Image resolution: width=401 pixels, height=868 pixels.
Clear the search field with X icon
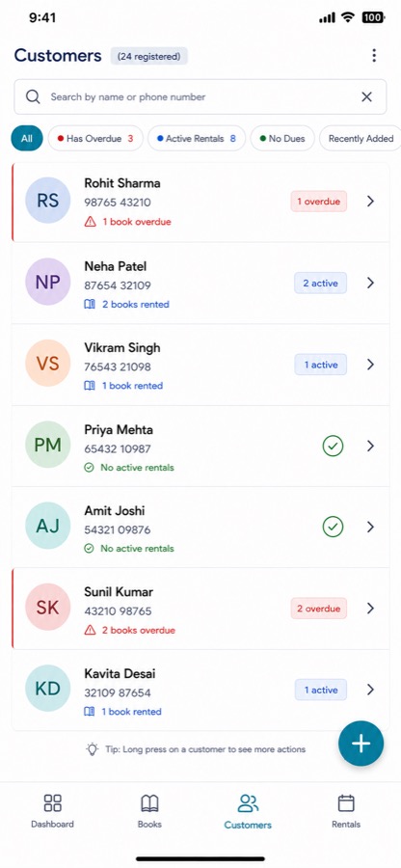(x=366, y=96)
